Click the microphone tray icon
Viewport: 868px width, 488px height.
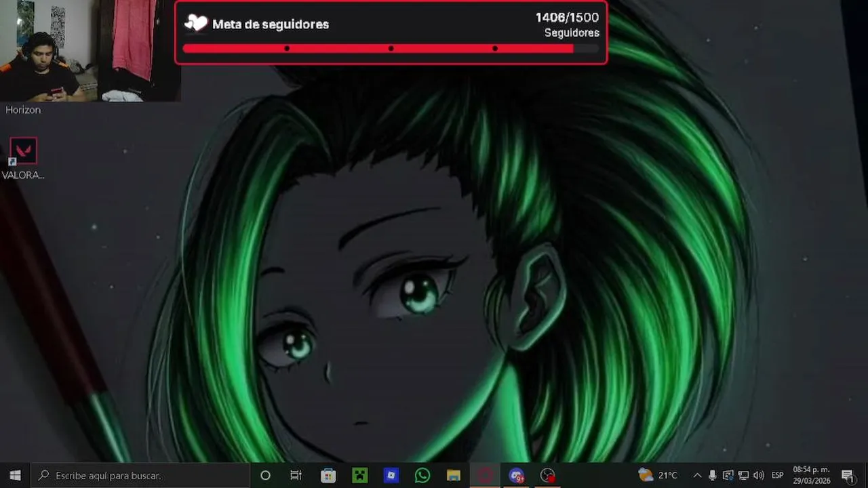click(x=713, y=475)
